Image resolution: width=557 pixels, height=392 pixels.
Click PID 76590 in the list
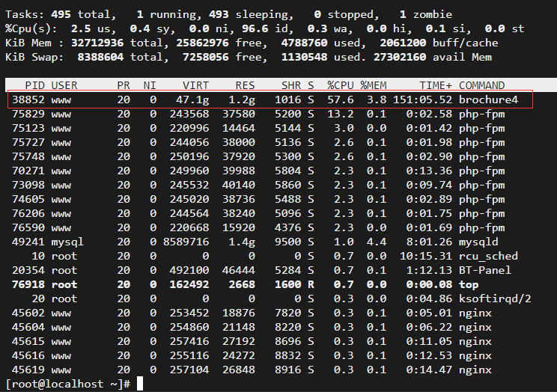pos(28,227)
